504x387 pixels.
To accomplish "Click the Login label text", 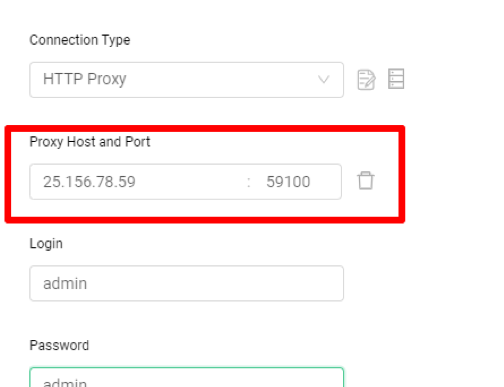I will 46,244.
